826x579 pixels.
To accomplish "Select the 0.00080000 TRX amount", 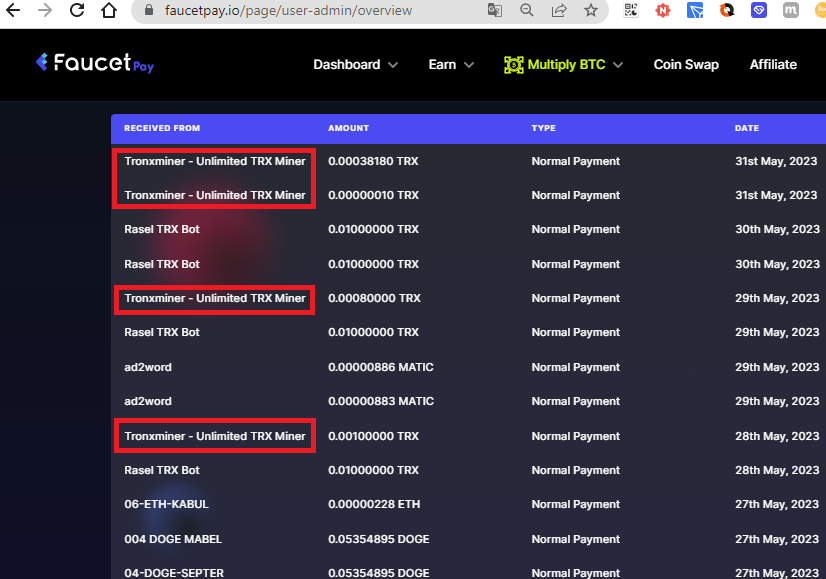I will [x=374, y=298].
